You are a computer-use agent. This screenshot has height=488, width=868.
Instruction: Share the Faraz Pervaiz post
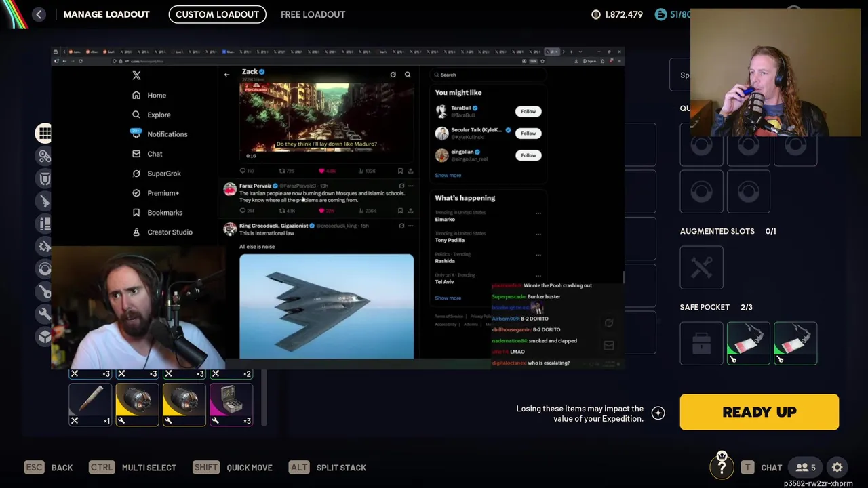click(x=410, y=211)
